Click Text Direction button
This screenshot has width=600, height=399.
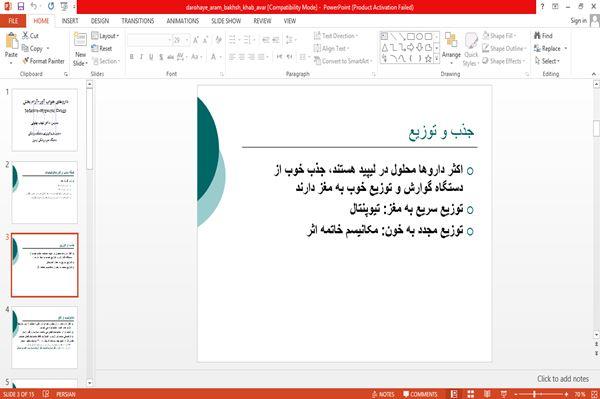pos(336,36)
